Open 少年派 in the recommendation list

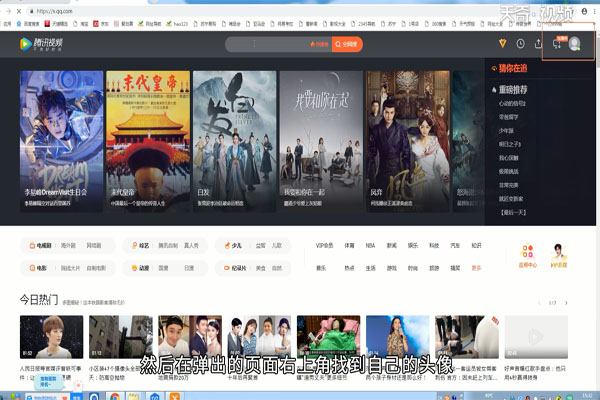pos(506,131)
